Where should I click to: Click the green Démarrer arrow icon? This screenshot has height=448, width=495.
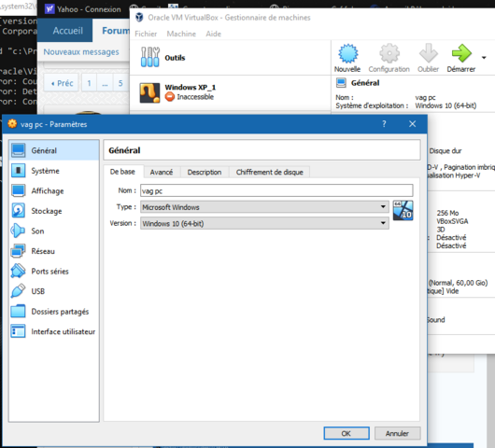pos(461,53)
